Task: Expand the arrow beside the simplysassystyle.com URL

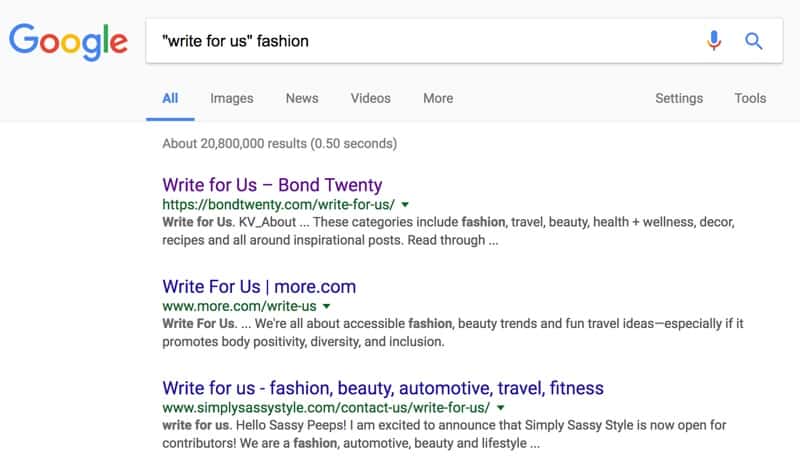Action: [x=499, y=408]
